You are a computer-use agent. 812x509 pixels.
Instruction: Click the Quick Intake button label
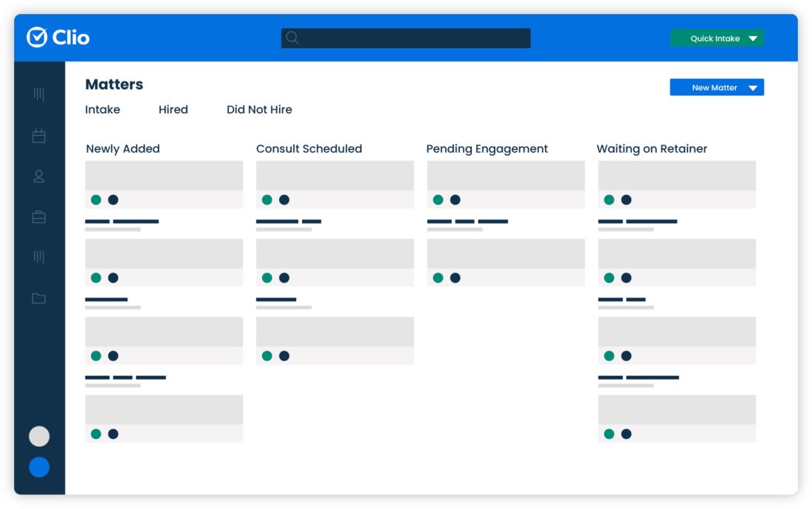[714, 38]
